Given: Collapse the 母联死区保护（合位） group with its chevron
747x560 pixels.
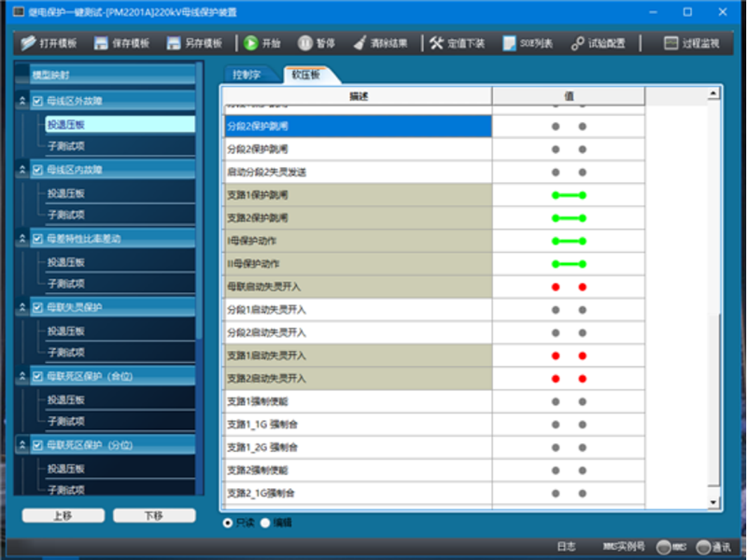Looking at the screenshot, I should (x=22, y=376).
